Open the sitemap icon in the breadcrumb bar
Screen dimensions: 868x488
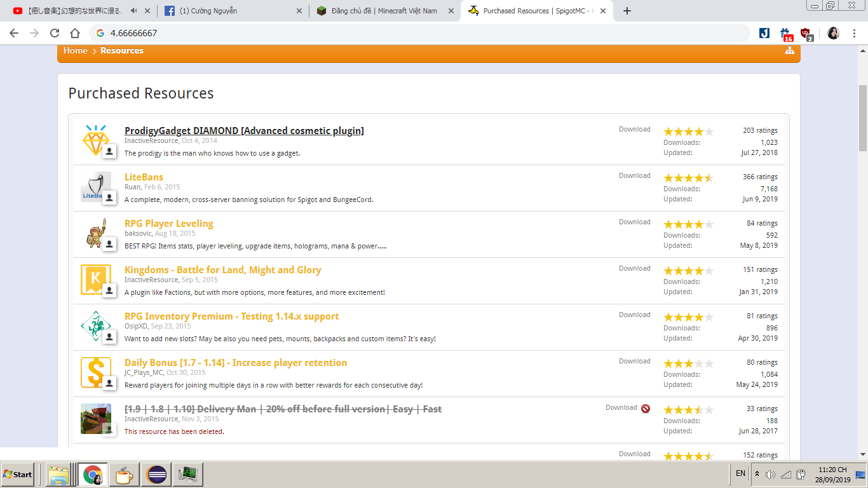point(790,51)
